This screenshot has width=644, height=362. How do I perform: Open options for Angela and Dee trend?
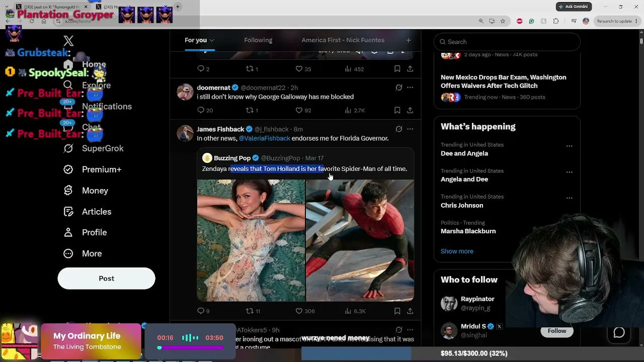[x=569, y=172]
